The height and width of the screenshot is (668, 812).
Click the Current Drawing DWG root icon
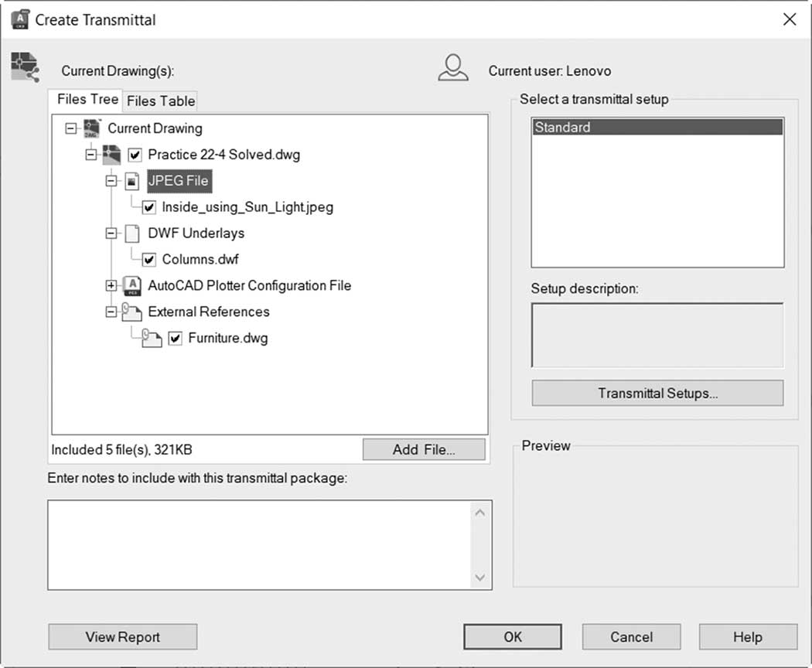click(x=92, y=128)
